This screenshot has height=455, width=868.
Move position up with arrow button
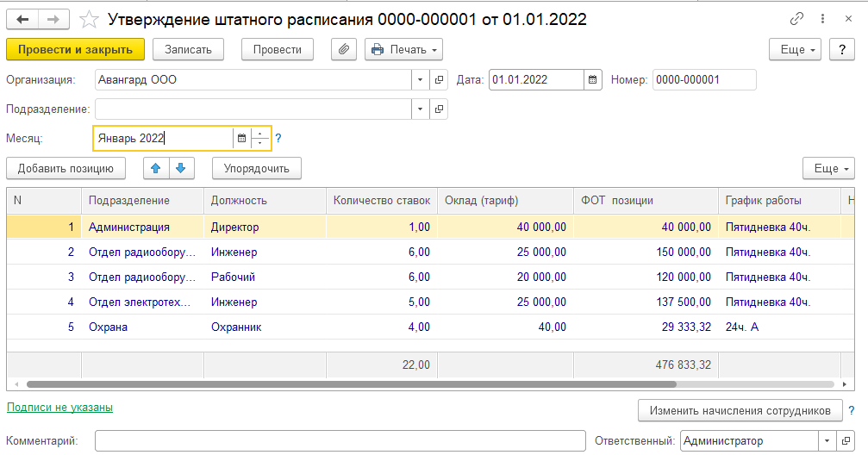pos(156,168)
